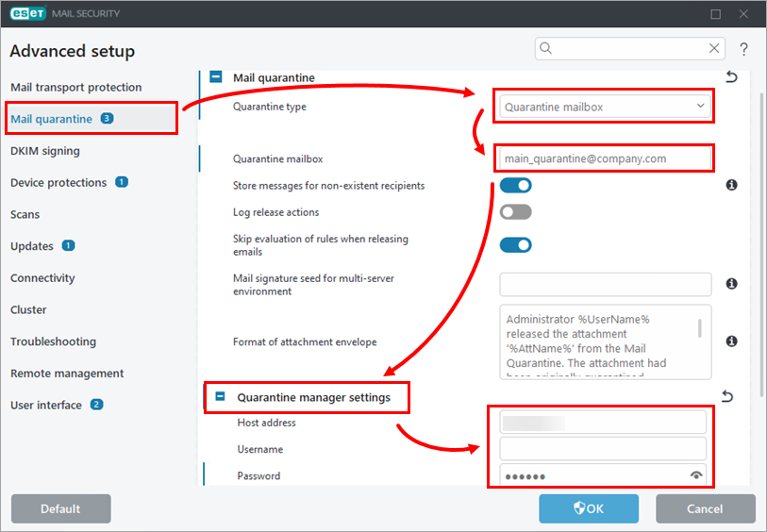Click the OK button
Image resolution: width=767 pixels, height=532 pixels.
click(589, 508)
